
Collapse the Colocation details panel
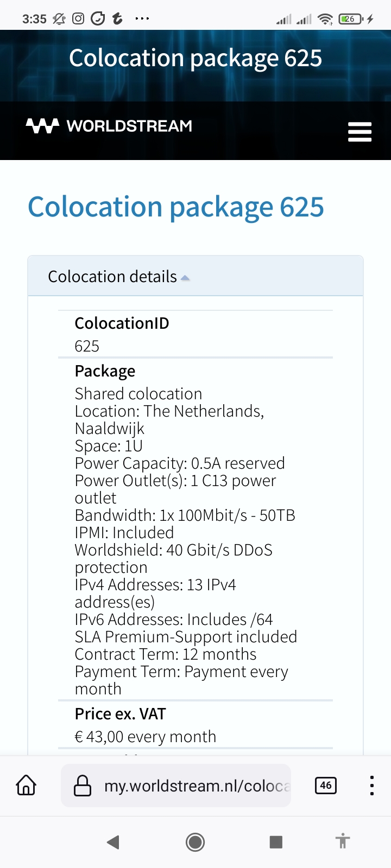tap(112, 277)
